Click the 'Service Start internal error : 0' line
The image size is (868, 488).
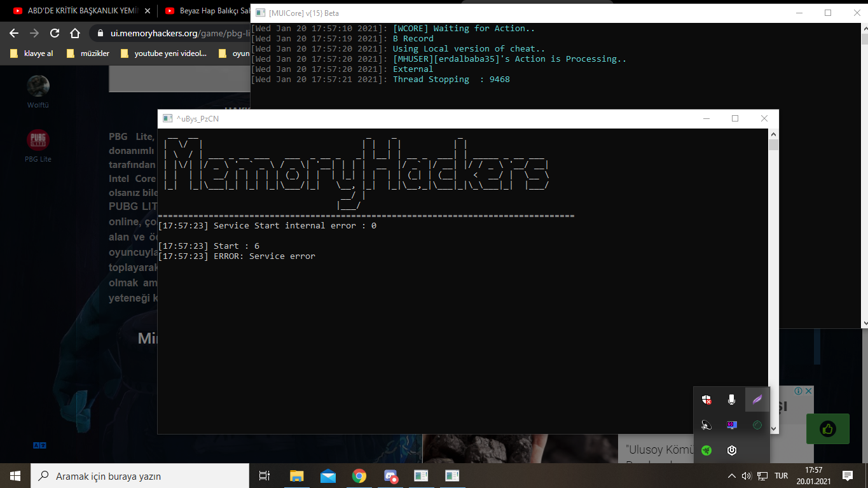[295, 226]
